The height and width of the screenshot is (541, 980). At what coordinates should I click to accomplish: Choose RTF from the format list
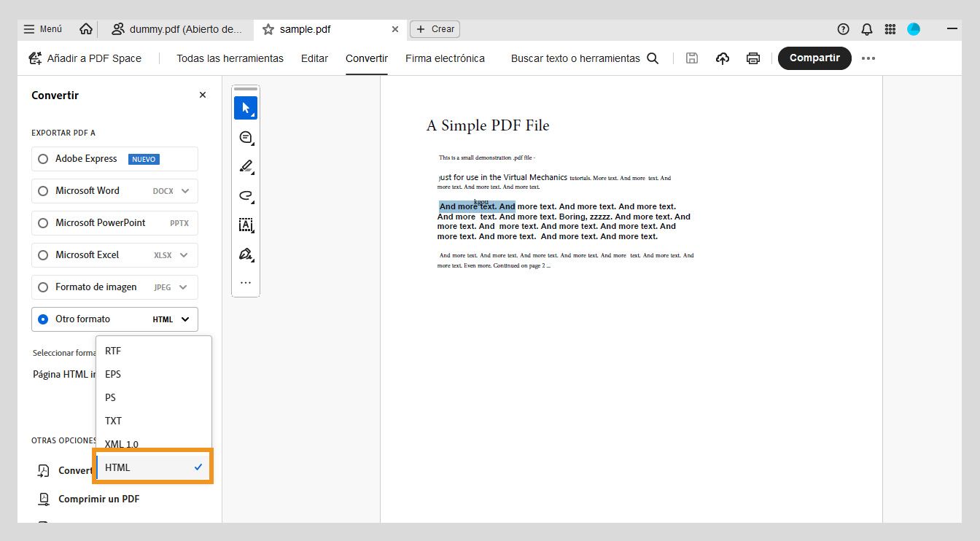point(154,351)
